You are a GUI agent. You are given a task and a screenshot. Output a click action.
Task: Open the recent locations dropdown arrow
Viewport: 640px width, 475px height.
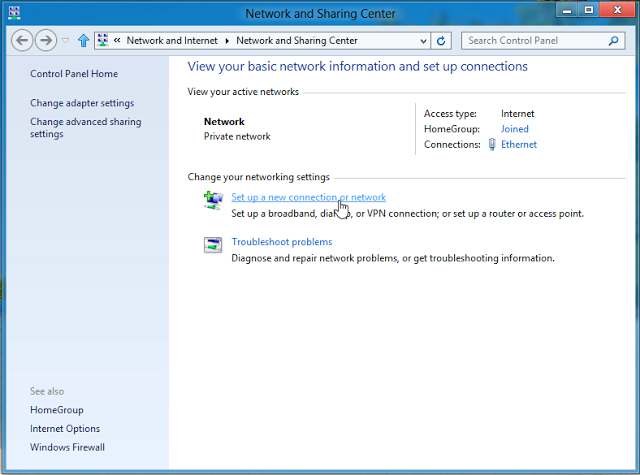click(65, 40)
